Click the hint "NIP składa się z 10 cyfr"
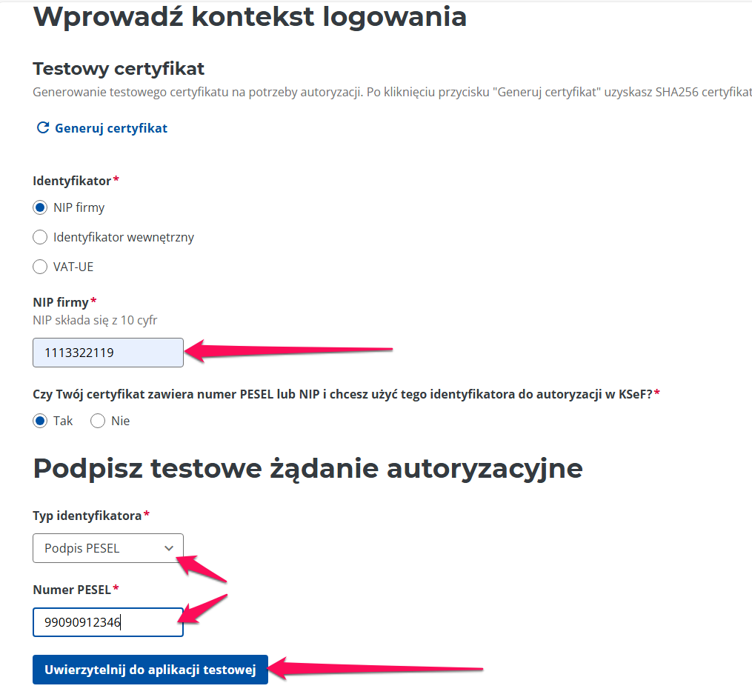752x700 pixels. pos(95,320)
